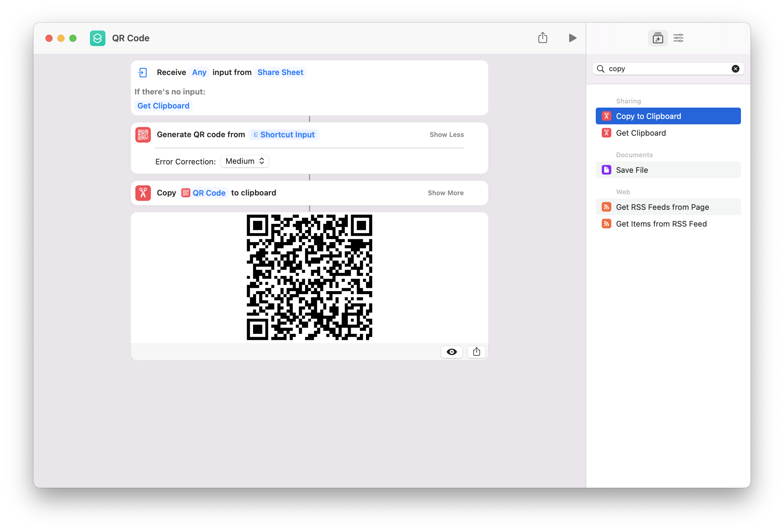This screenshot has height=532, width=784.
Task: Click Get Items from RSS Feed icon
Action: (606, 224)
